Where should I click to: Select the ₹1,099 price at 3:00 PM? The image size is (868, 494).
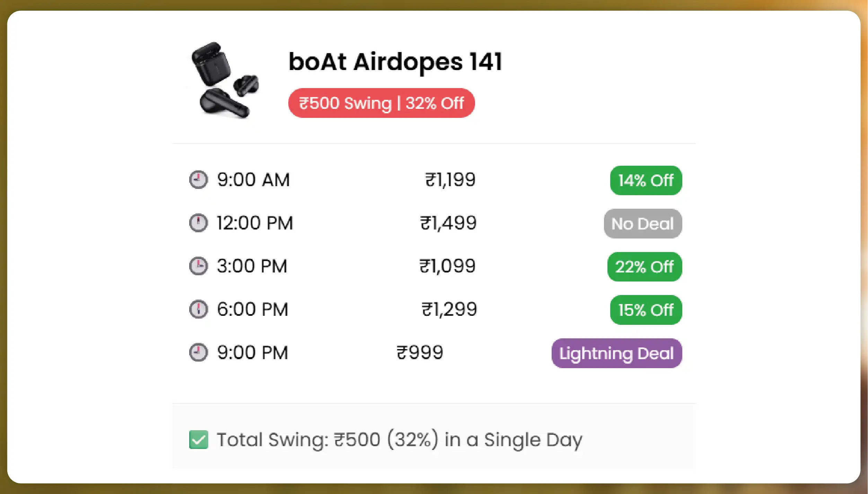[x=447, y=266]
